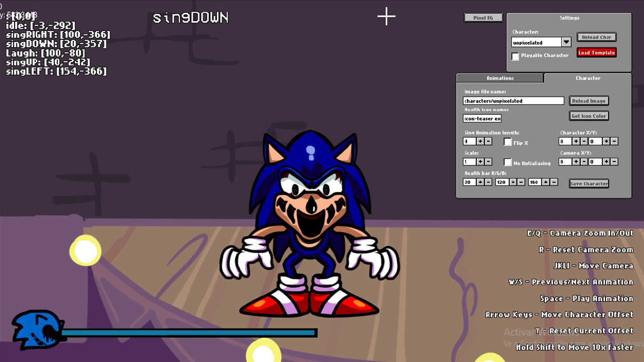Decrease Character X with minus
The width and height of the screenshot is (644, 362).
point(584,141)
